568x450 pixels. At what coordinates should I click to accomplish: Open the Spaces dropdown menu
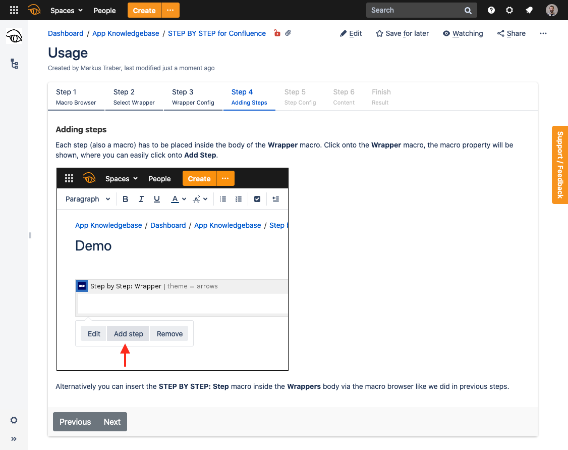(x=66, y=10)
